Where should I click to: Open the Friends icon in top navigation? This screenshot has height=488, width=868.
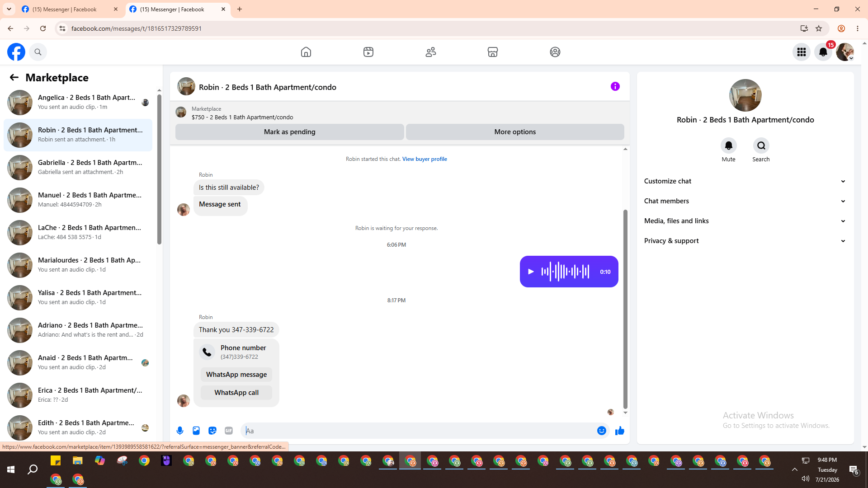click(x=431, y=52)
